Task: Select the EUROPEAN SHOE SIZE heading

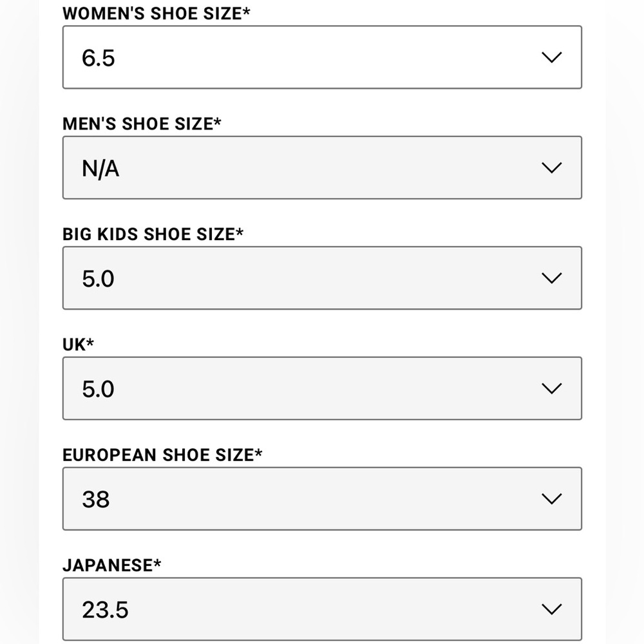Action: pos(162,455)
